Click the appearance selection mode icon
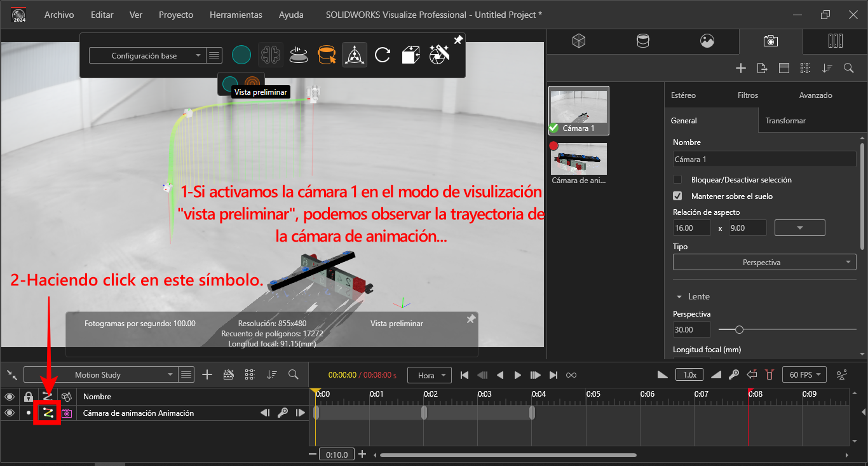The width and height of the screenshot is (868, 466). [327, 55]
